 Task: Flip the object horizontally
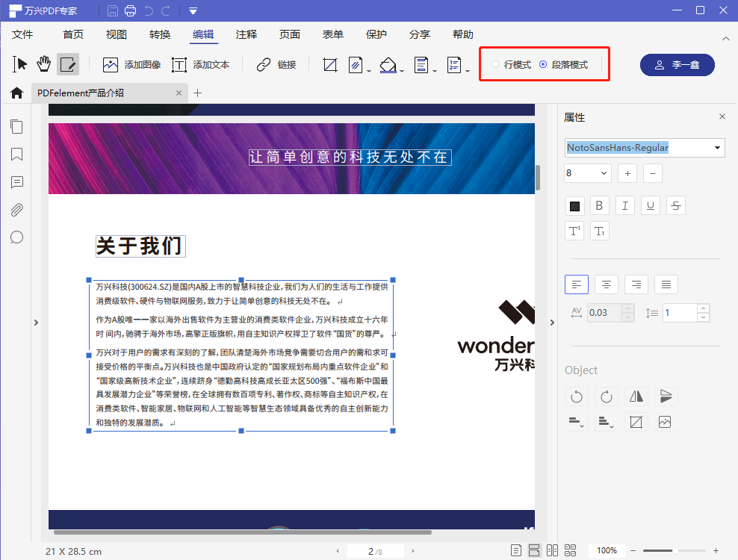click(636, 396)
